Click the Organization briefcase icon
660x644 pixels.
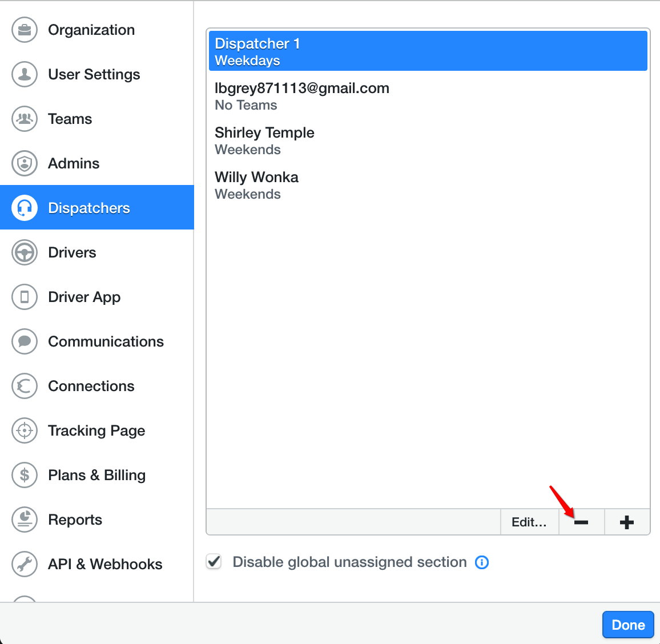tap(25, 30)
